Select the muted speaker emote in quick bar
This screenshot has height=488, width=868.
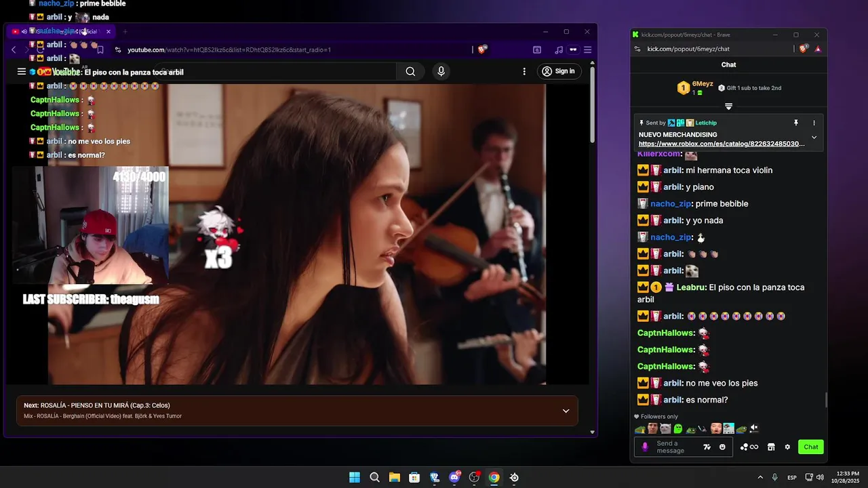click(x=754, y=428)
